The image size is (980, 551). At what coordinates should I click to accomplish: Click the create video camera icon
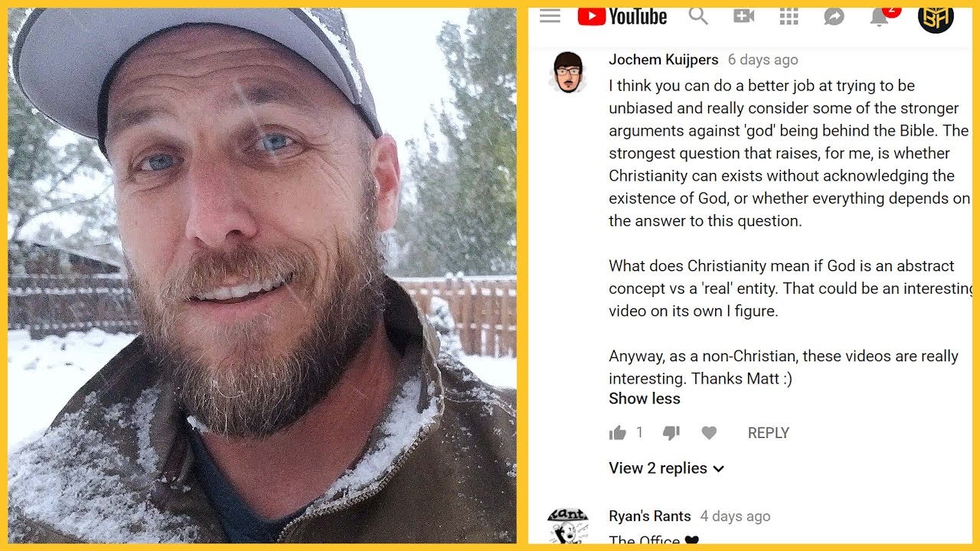(743, 16)
